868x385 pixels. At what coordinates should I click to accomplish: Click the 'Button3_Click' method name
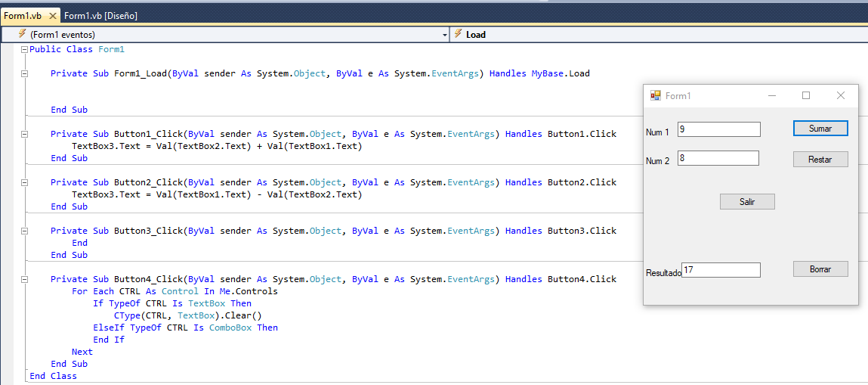(148, 231)
